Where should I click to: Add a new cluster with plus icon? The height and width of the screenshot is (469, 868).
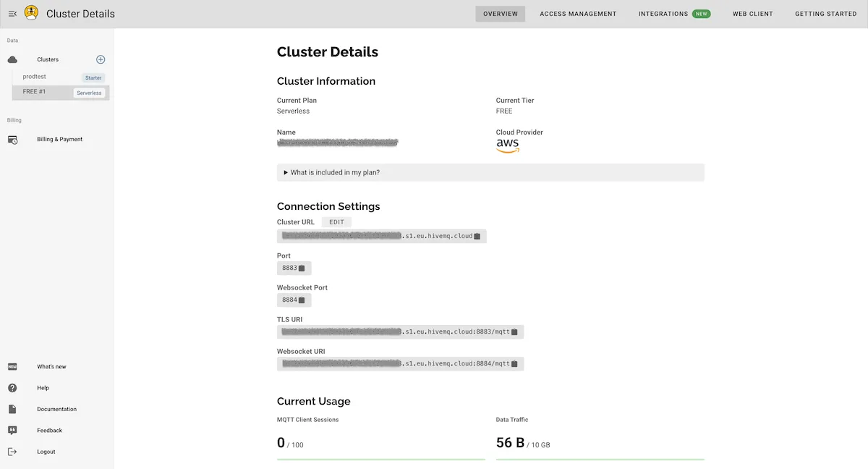(101, 59)
